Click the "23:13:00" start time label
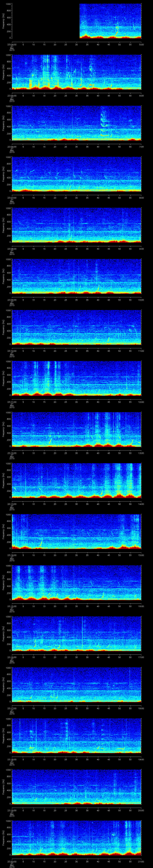 (x=12, y=504)
